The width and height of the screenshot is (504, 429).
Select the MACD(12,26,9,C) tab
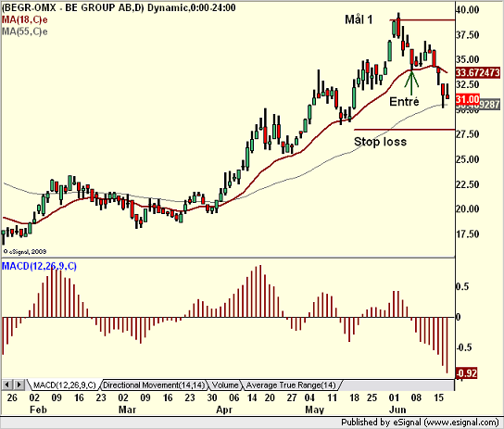[64, 385]
